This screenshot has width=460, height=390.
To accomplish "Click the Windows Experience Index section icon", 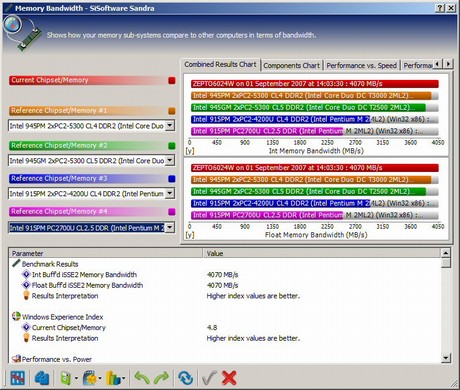I will click(16, 316).
